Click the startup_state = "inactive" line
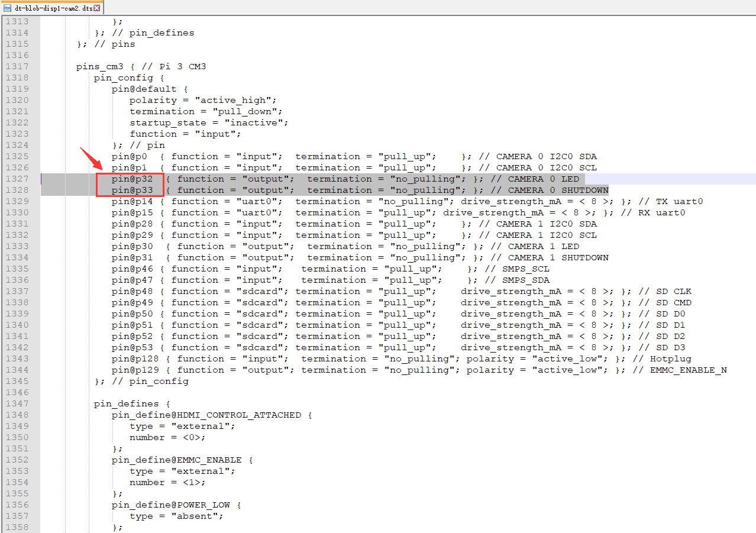Image resolution: width=756 pixels, height=533 pixels. pyautogui.click(x=209, y=122)
